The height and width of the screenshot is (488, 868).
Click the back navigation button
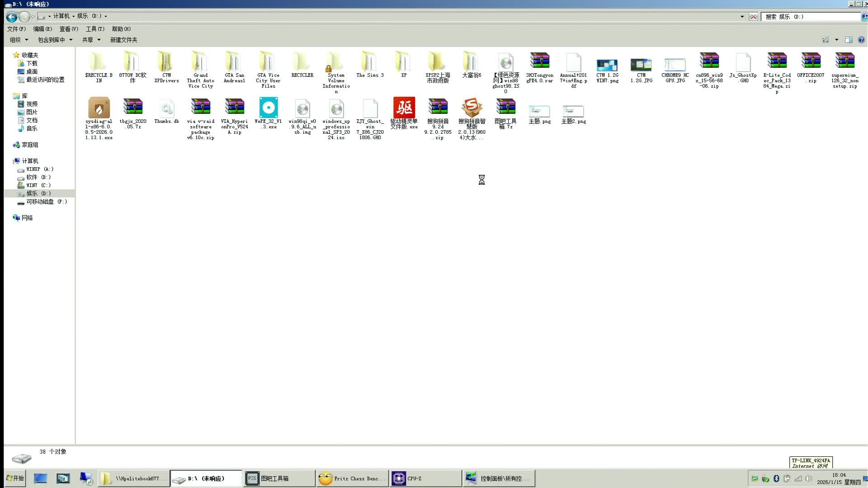(x=11, y=17)
